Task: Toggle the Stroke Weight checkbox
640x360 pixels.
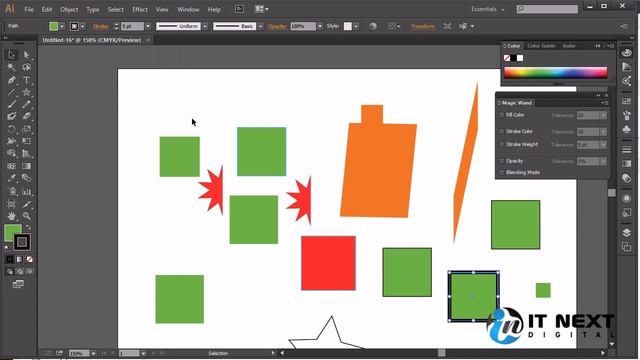Action: click(x=502, y=144)
